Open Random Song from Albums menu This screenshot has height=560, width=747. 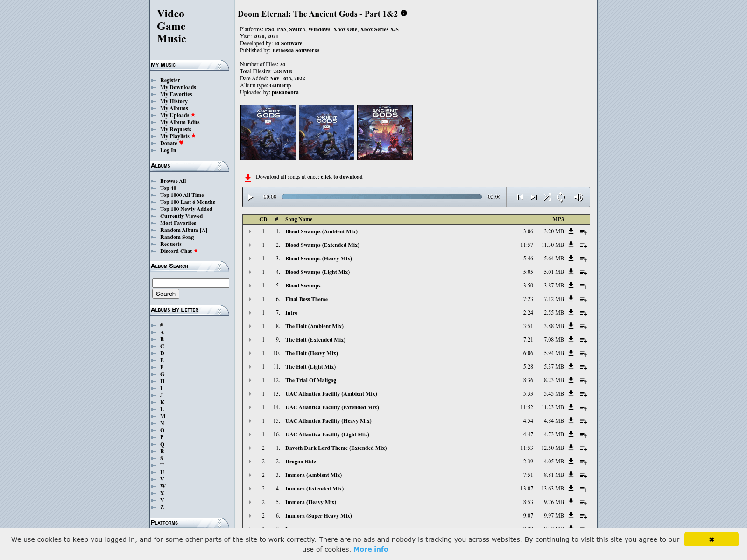point(177,237)
